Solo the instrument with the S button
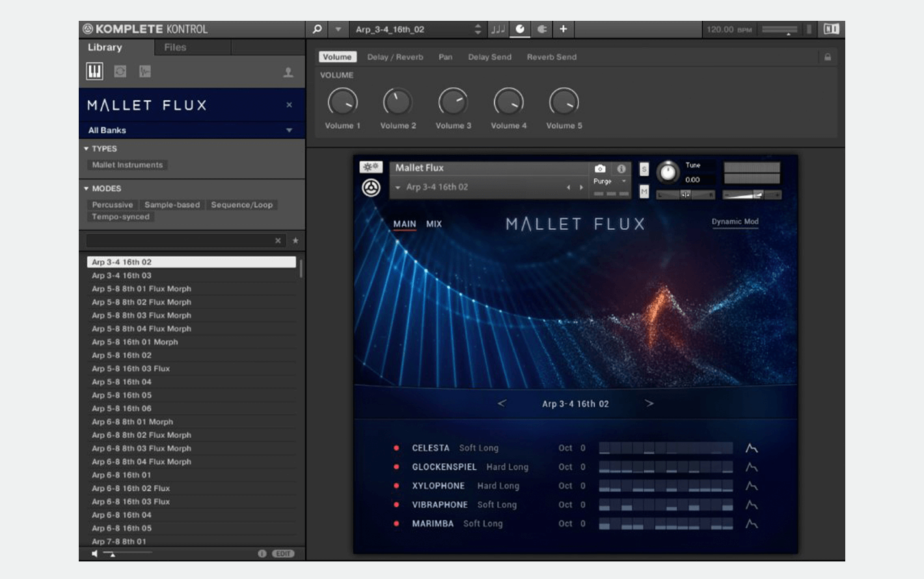924x579 pixels. tap(644, 169)
